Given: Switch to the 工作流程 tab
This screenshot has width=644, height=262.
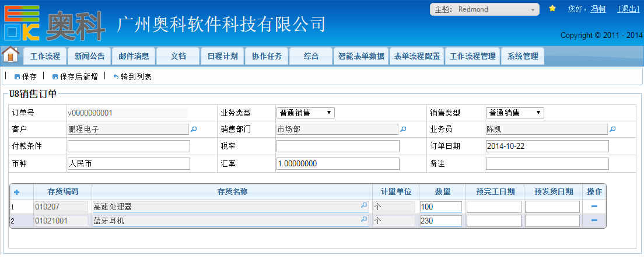Looking at the screenshot, I should click(x=45, y=57).
